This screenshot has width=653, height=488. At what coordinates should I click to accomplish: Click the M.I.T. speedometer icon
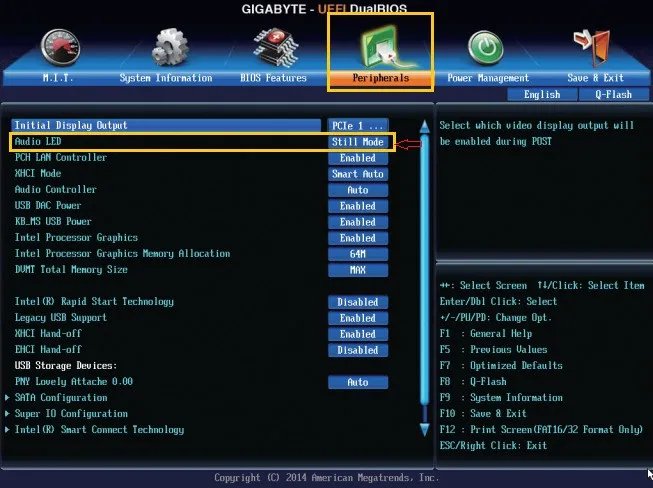click(60, 47)
